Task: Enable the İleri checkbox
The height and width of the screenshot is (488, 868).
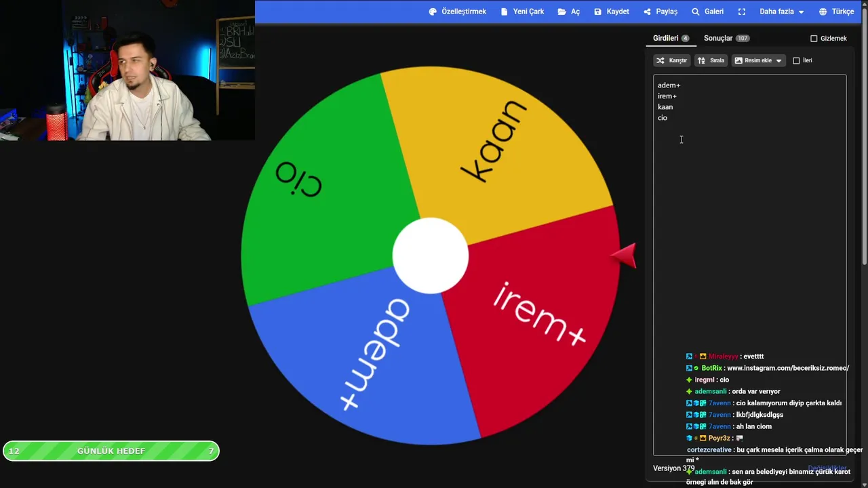Action: 797,60
